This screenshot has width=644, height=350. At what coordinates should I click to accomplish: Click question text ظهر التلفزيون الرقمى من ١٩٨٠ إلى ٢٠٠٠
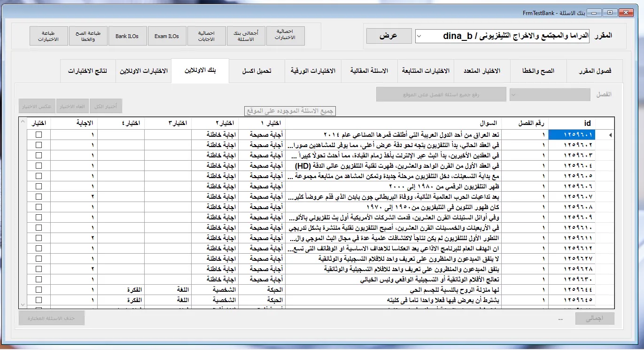coord(443,187)
